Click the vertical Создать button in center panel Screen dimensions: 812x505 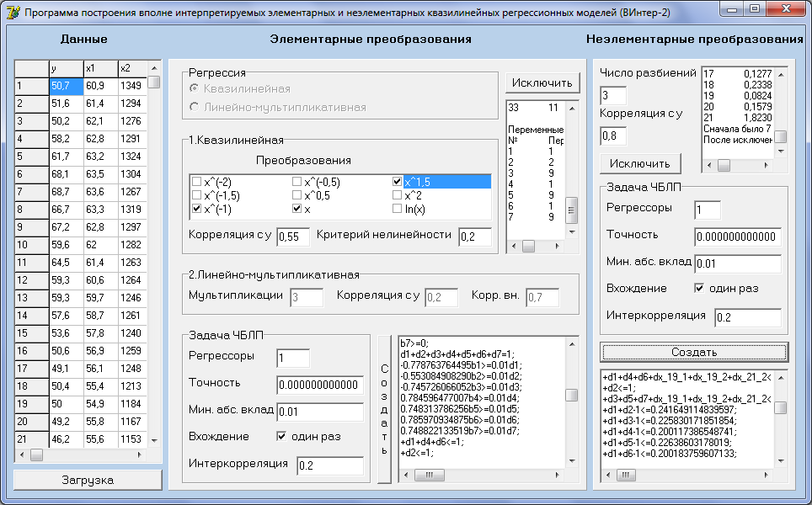point(385,410)
